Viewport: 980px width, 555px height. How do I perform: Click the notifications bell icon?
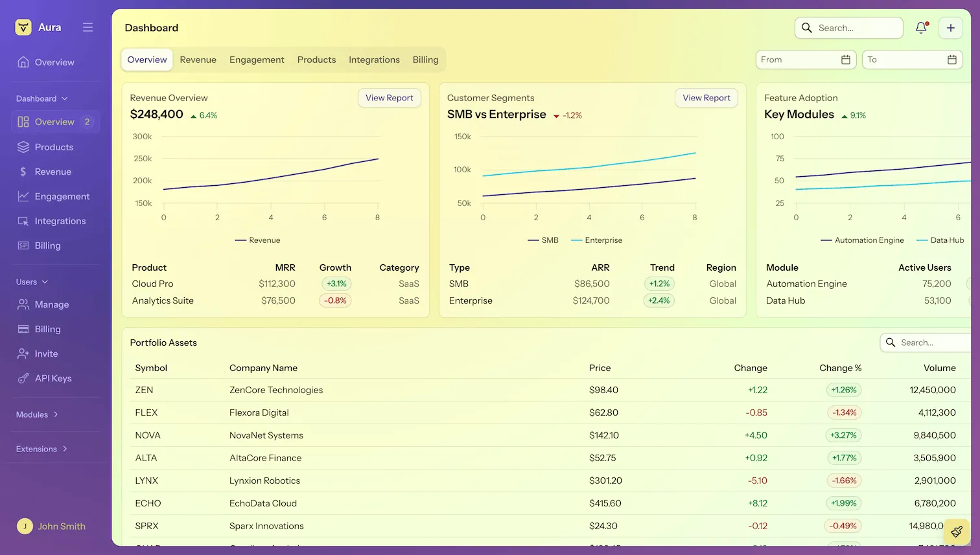tap(921, 28)
